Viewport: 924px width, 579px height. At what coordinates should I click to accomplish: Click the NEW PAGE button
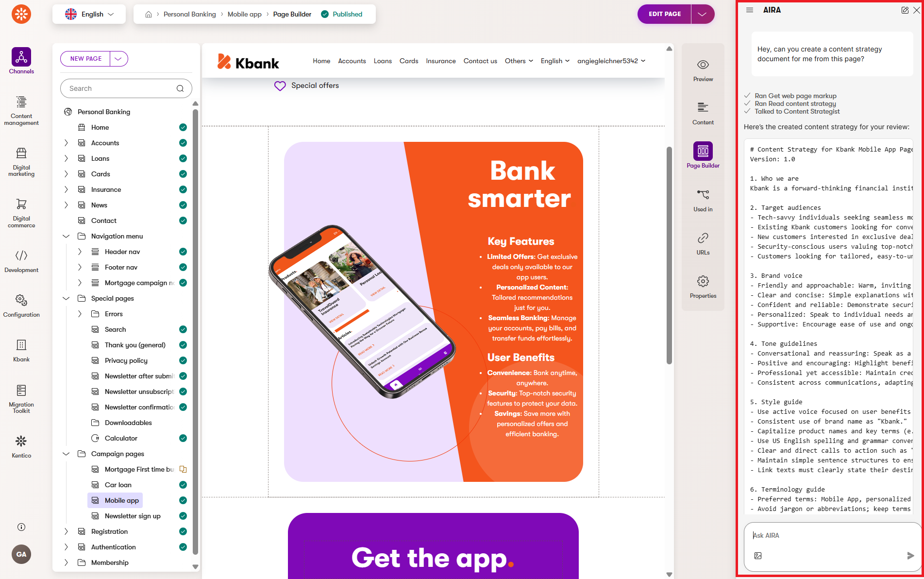coord(85,59)
